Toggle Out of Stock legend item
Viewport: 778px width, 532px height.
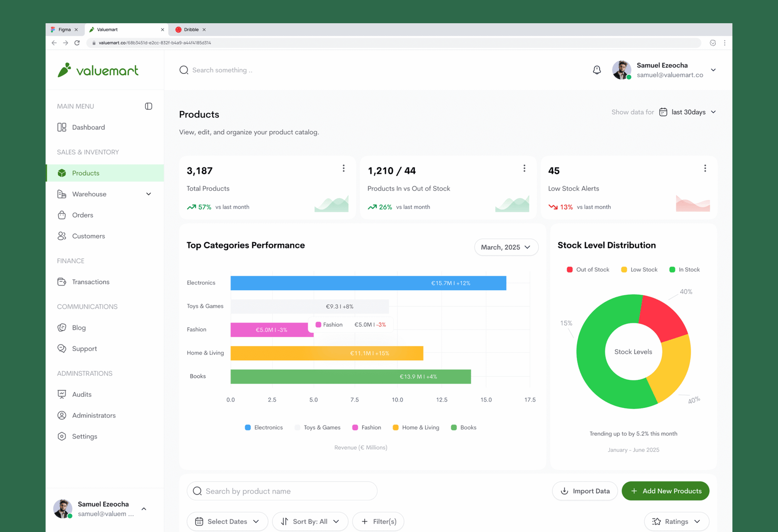click(587, 269)
